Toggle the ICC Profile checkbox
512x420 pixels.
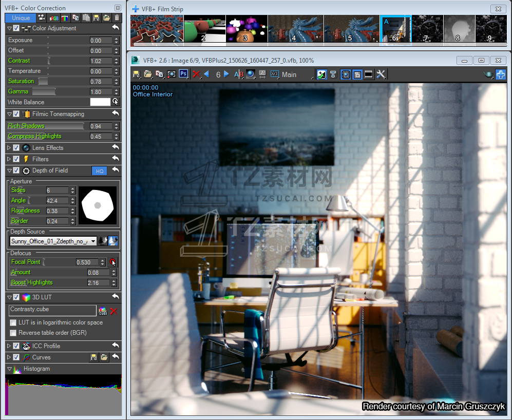16,346
